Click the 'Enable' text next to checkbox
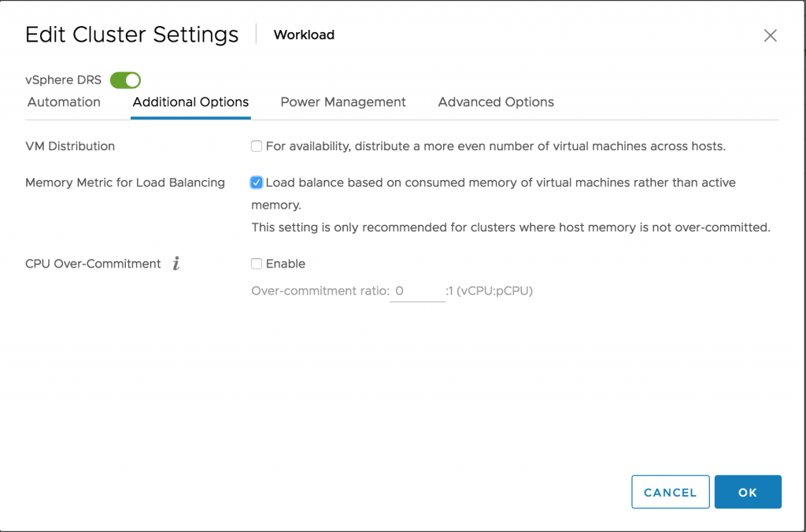The image size is (806, 532). pyautogui.click(x=286, y=264)
